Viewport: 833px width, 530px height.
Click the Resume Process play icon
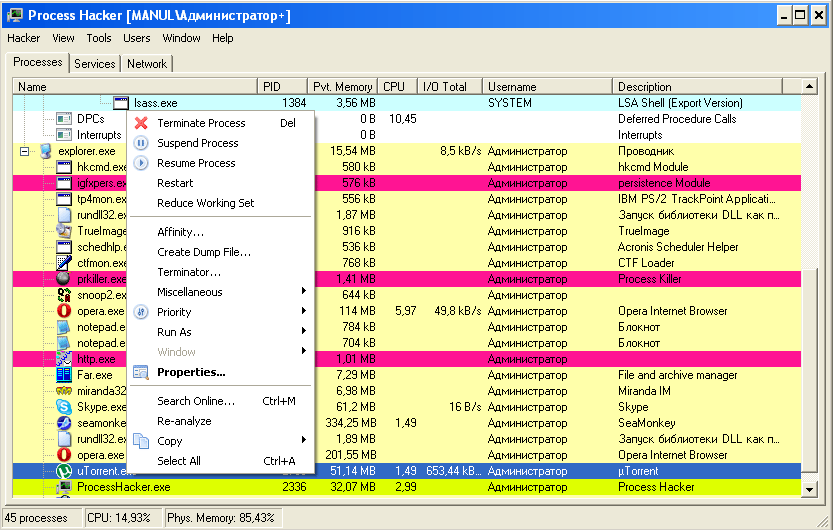[141, 163]
